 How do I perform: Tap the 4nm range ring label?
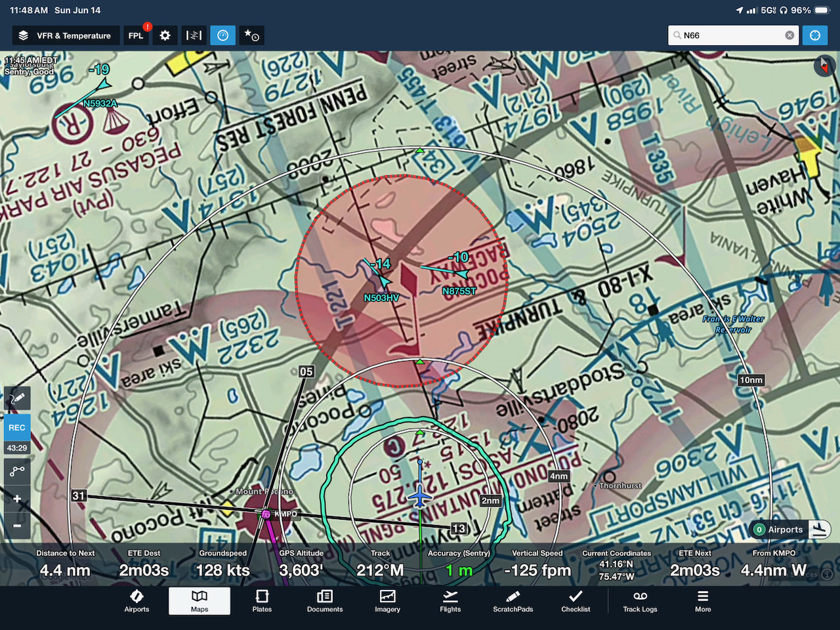(x=559, y=476)
